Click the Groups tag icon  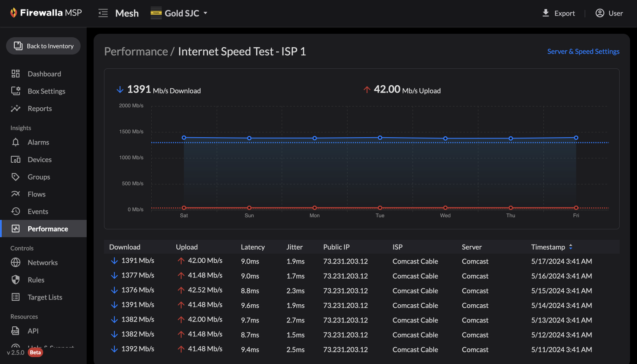pos(16,177)
